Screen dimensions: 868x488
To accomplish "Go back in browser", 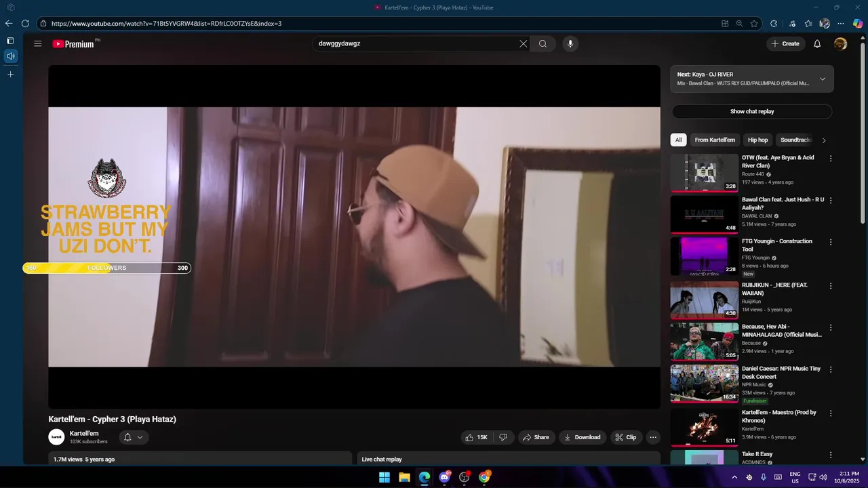I will tap(9, 23).
